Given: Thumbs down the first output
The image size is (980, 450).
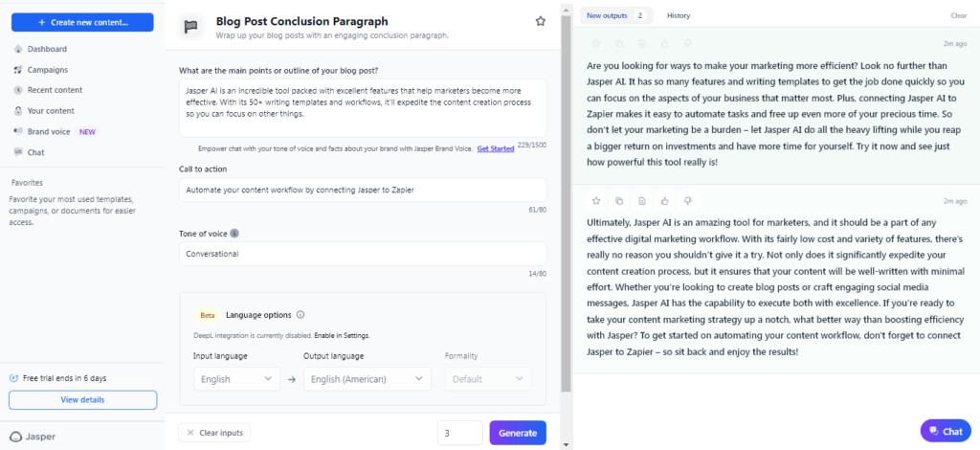Looking at the screenshot, I should 688,44.
